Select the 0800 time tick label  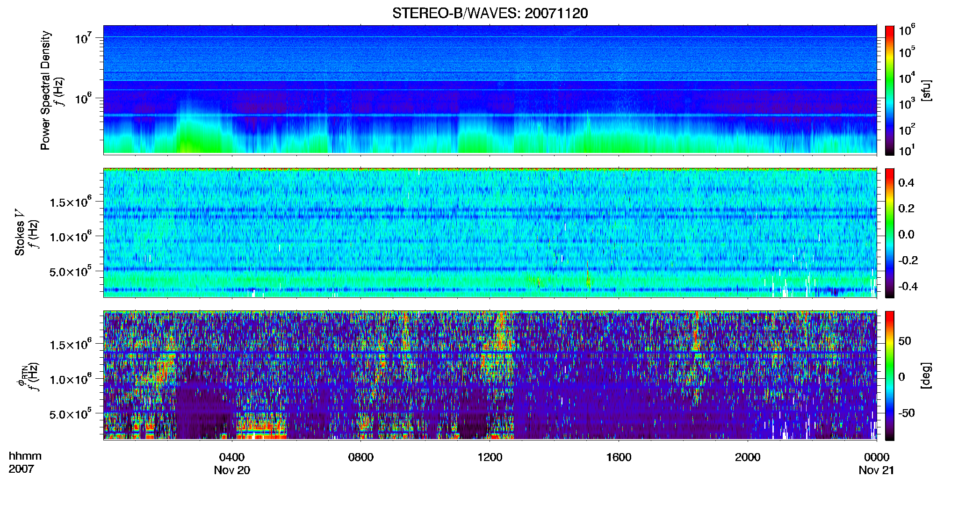click(361, 457)
